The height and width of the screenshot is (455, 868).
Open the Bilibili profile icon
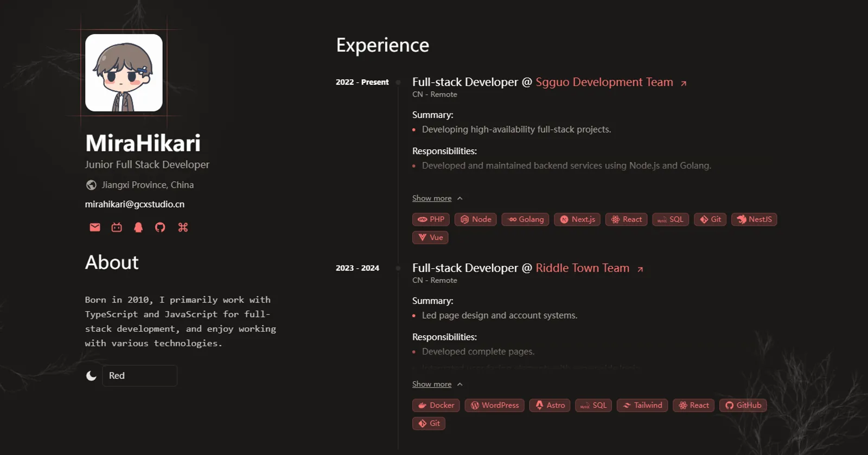point(117,227)
